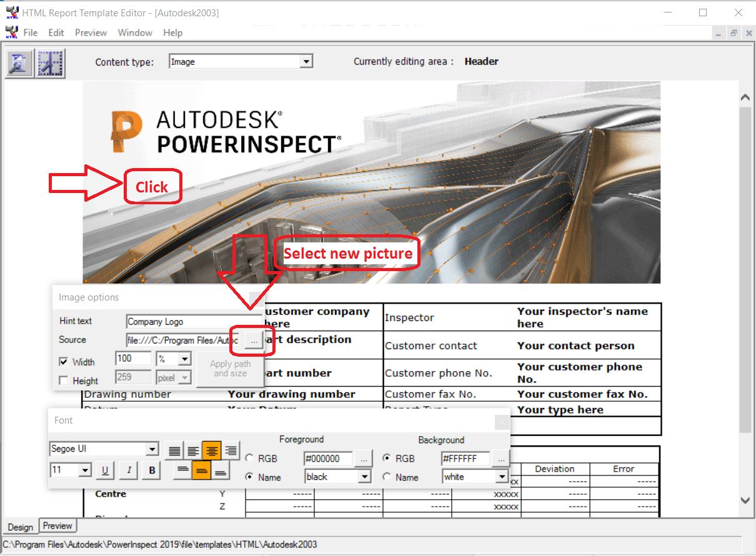
Task: Click the Background RGB color picker button
Action: pyautogui.click(x=500, y=458)
